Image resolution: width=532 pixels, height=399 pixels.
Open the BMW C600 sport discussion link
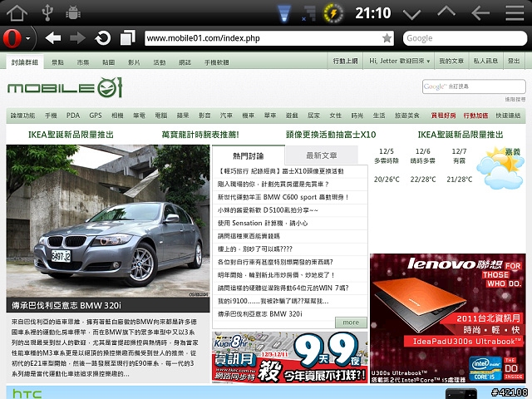pos(283,197)
